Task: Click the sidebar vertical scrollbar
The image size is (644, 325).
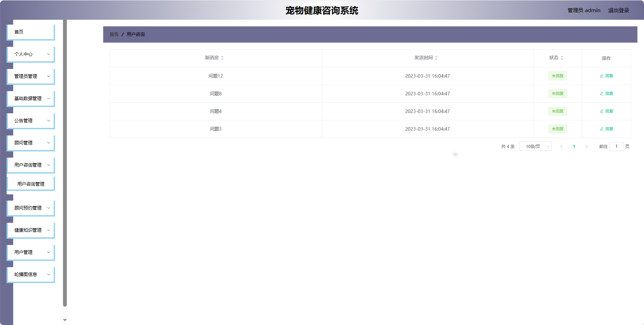Action: pos(65,163)
